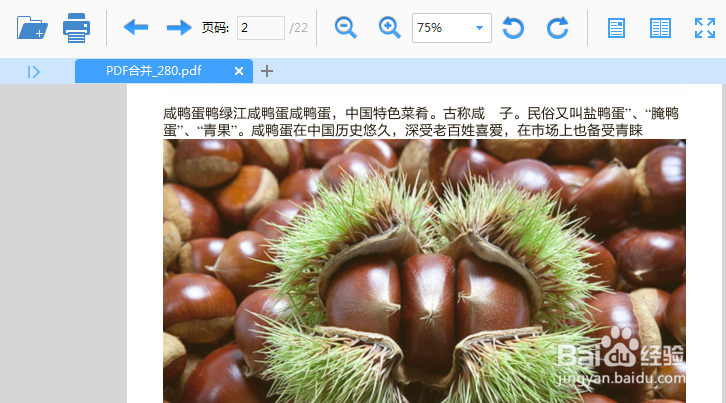The width and height of the screenshot is (726, 403).
Task: Print the document with the printer icon
Action: click(76, 28)
